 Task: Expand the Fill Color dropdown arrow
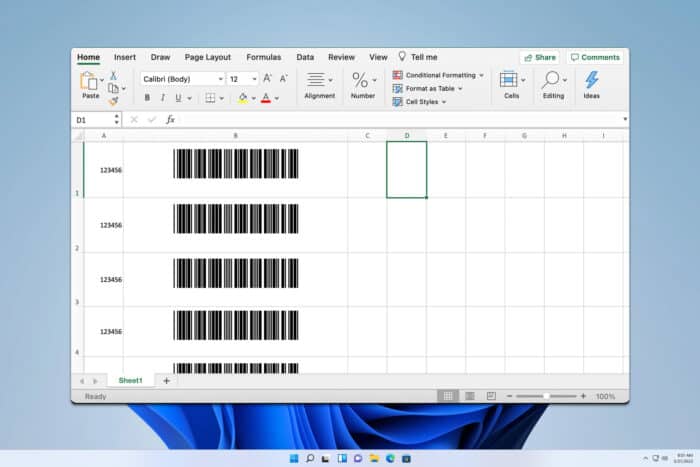[254, 98]
